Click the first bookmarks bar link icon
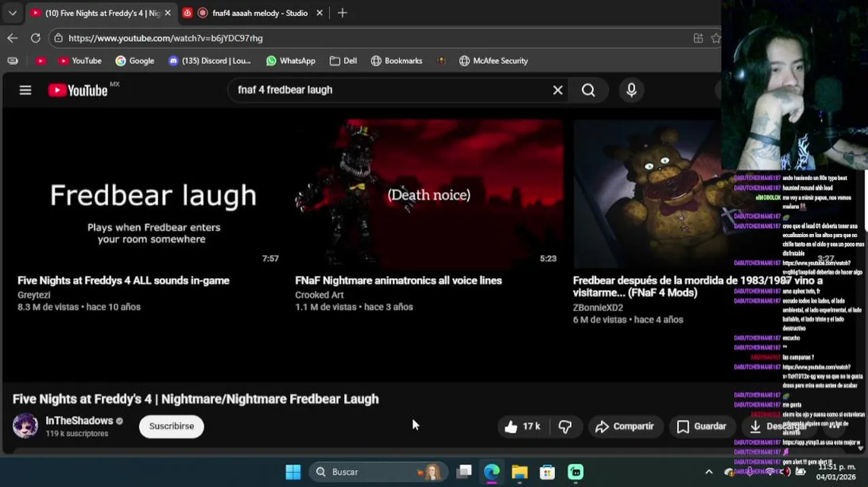 pyautogui.click(x=12, y=61)
